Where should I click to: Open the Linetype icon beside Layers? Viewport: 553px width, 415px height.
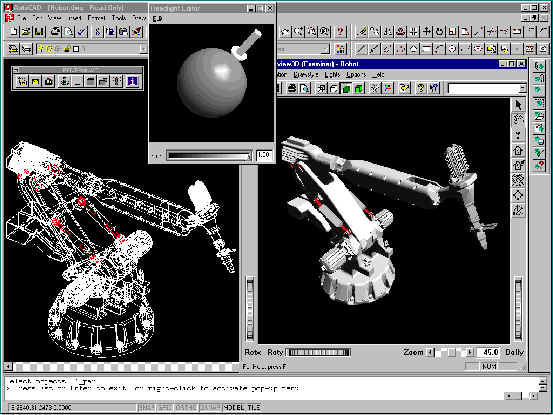tap(27, 49)
